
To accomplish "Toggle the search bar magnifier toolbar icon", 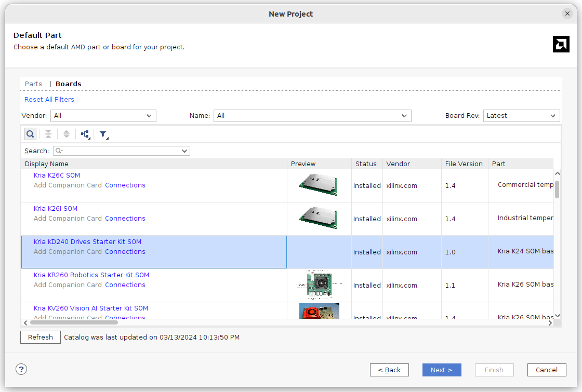I will 30,134.
